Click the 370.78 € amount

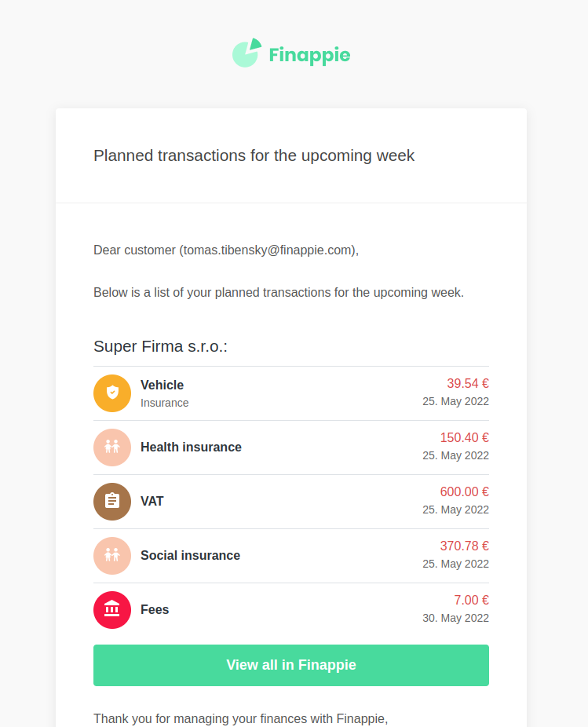tap(465, 546)
